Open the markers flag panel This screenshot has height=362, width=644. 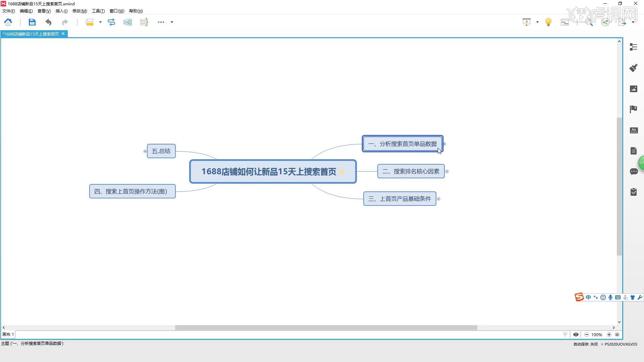pyautogui.click(x=634, y=109)
